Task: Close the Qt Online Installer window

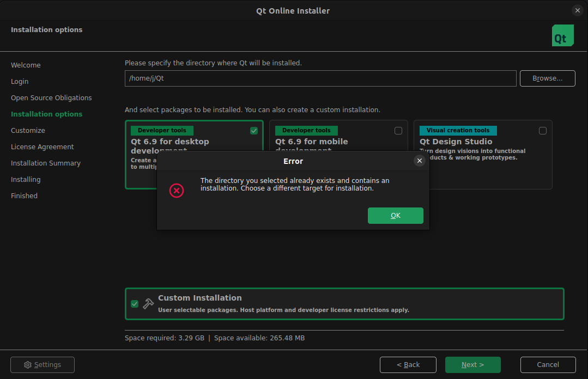Action: (578, 10)
